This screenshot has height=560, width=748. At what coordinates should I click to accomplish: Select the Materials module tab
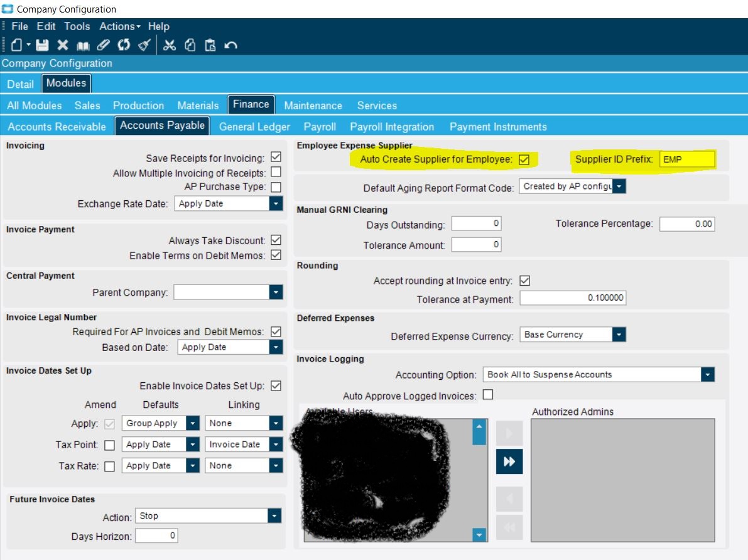[x=198, y=105]
